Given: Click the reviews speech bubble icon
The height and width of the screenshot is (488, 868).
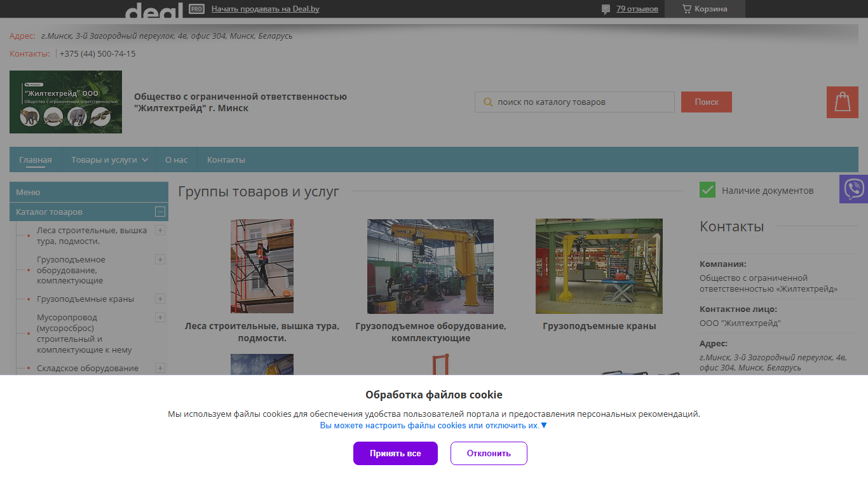Looking at the screenshot, I should point(606,9).
